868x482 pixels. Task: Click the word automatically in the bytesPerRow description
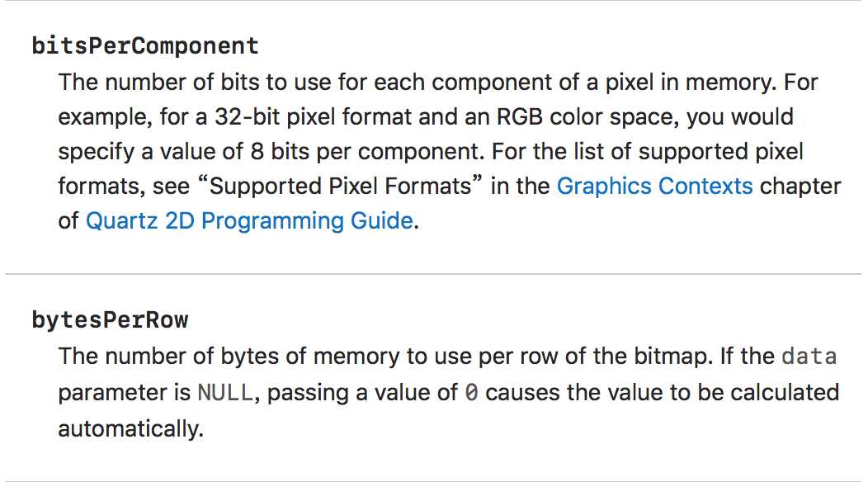coord(130,429)
